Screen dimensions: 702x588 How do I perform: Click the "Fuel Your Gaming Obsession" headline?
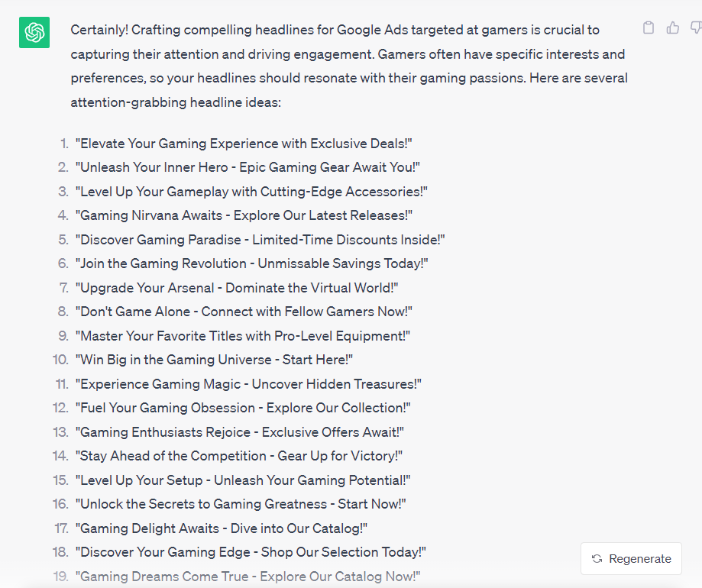point(244,408)
